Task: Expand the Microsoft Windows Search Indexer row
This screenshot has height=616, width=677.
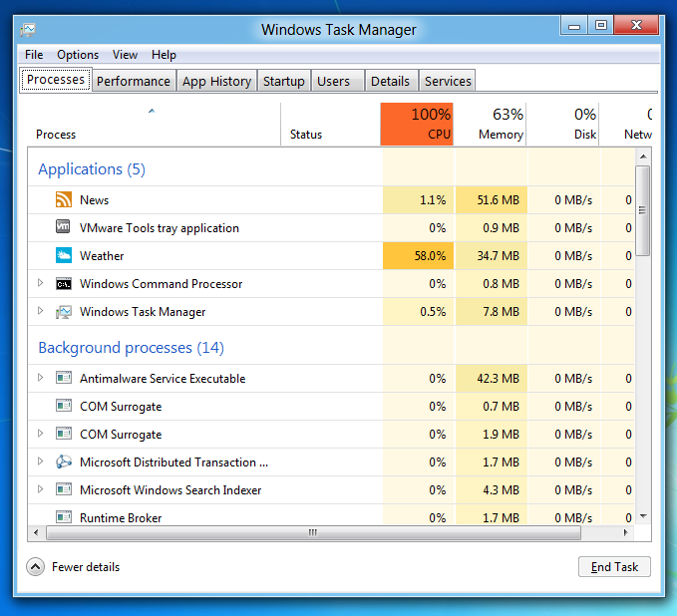Action: (x=41, y=489)
